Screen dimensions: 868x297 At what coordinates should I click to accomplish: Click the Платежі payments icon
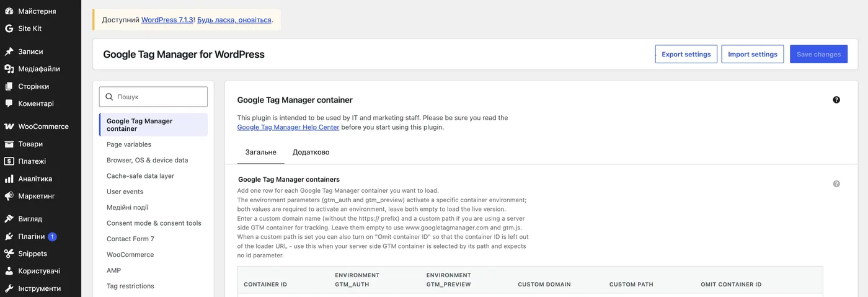[9, 161]
